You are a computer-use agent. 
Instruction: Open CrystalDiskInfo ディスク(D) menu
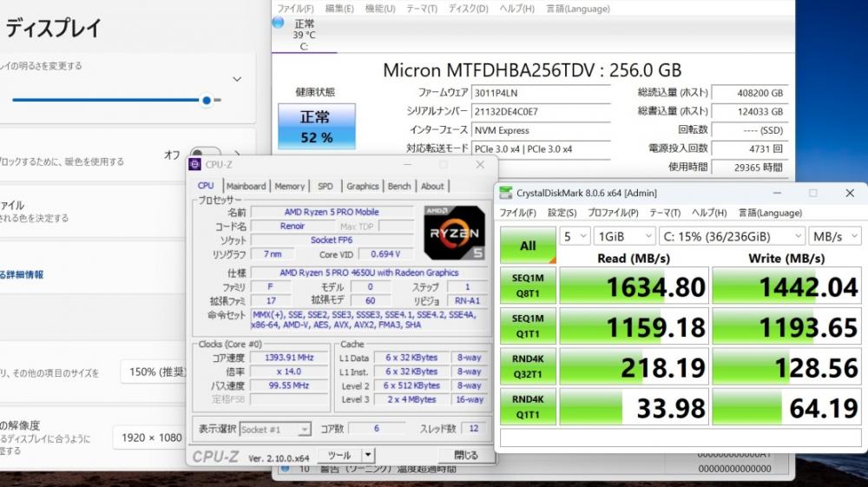469,9
